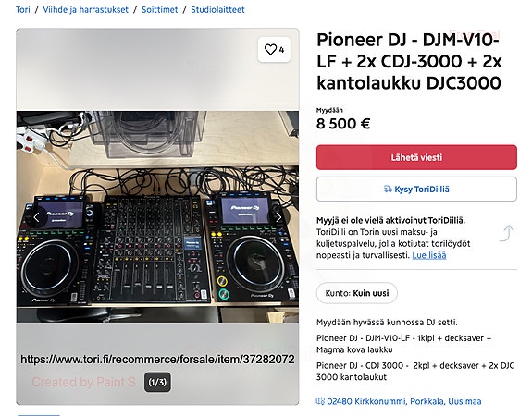
Task: Click the Pioneer DJ listing title
Action: [x=409, y=61]
